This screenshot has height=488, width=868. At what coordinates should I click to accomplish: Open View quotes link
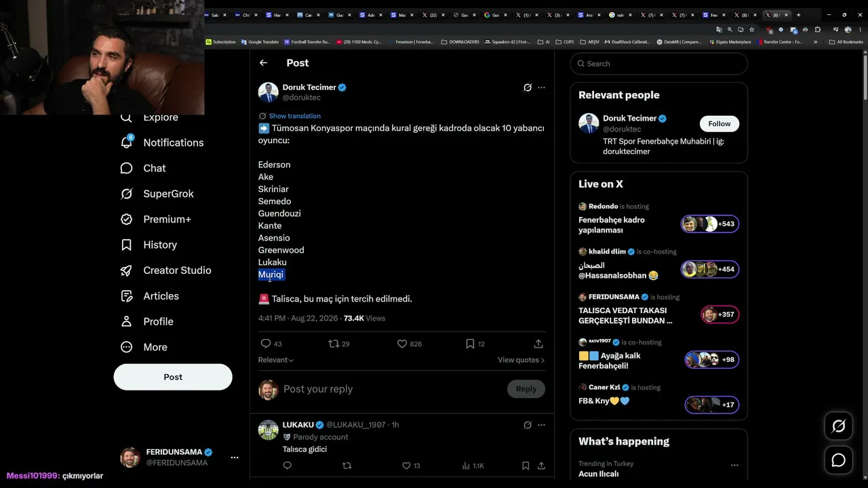(x=521, y=360)
